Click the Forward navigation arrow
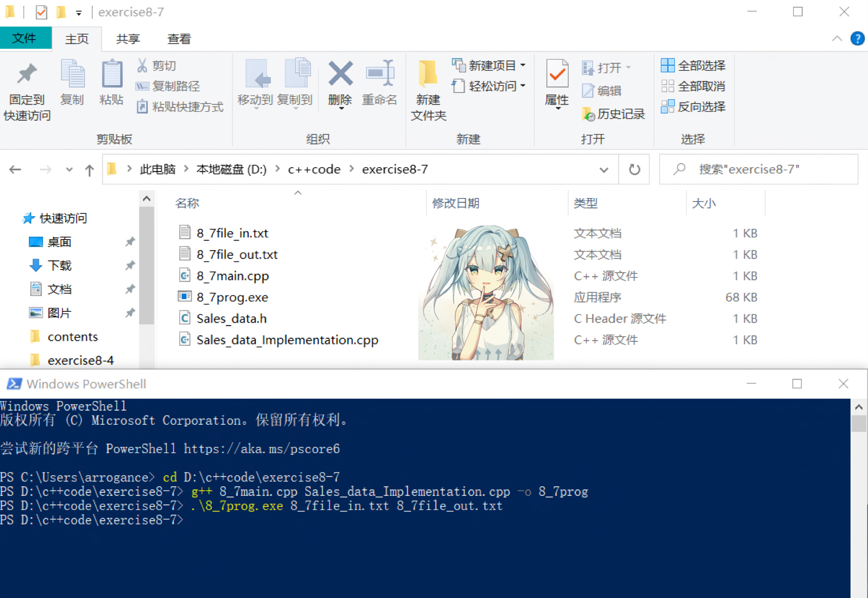Image resolution: width=868 pixels, height=598 pixels. tap(45, 170)
